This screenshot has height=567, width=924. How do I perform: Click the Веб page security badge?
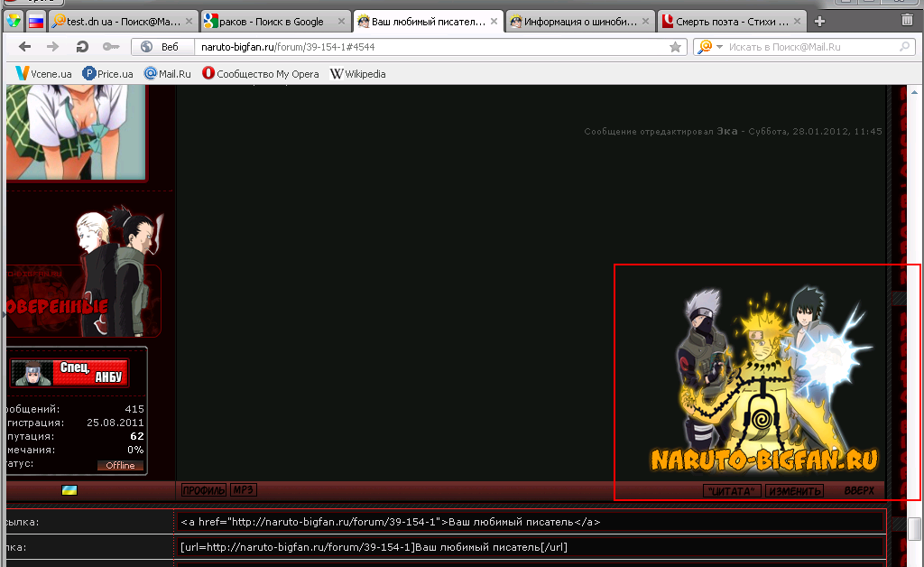click(162, 47)
